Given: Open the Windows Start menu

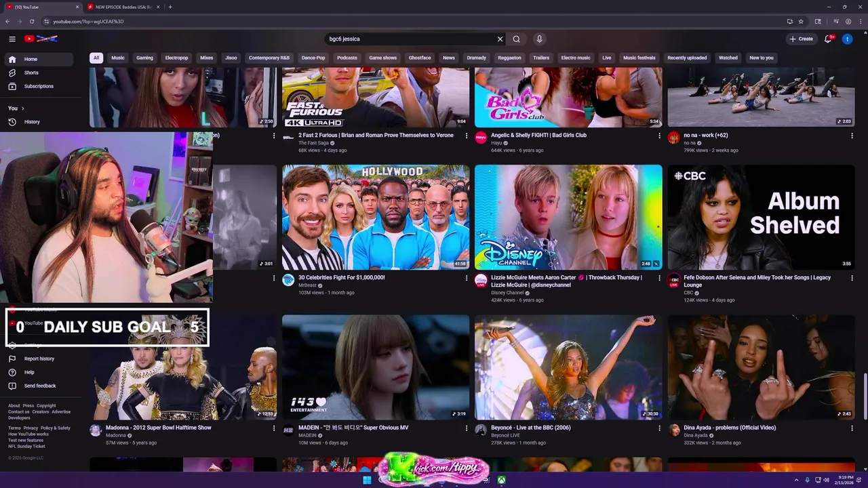Looking at the screenshot, I should coord(367,480).
